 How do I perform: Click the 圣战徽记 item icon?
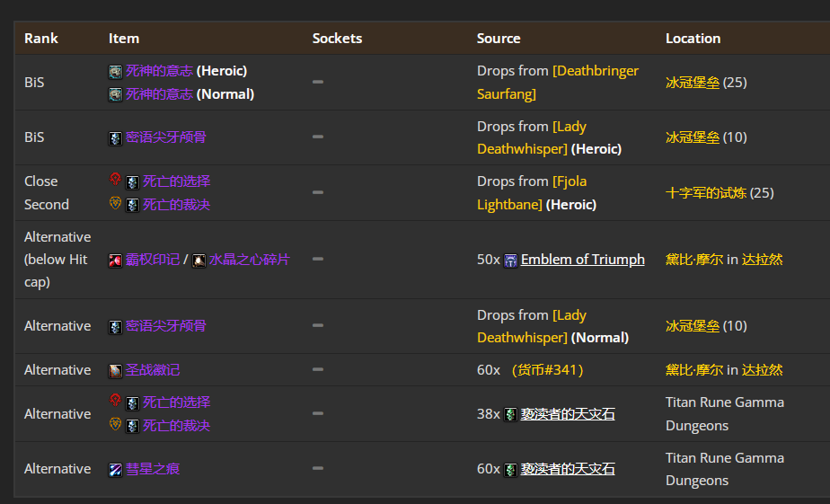click(116, 370)
